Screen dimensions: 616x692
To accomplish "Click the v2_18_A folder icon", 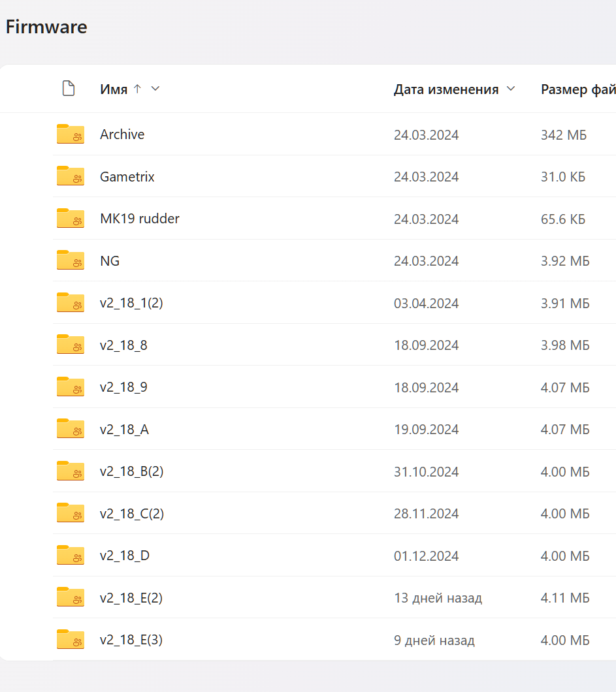I will tap(70, 428).
